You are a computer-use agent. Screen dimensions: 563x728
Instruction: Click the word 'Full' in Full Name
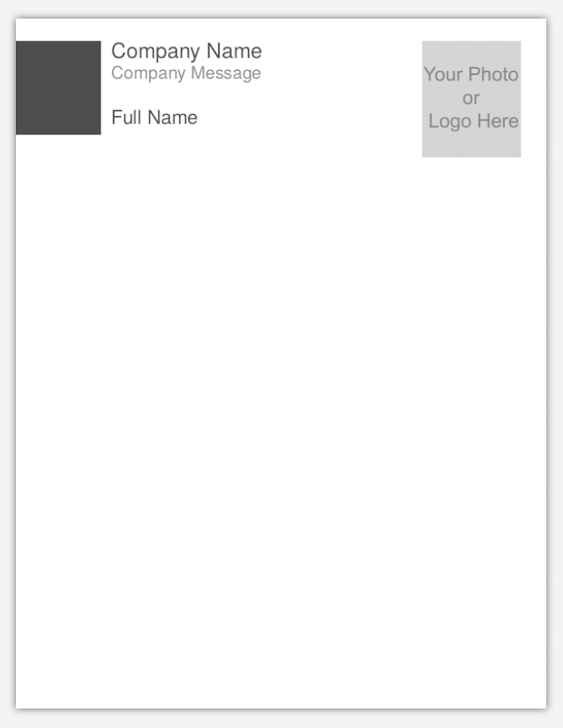pyautogui.click(x=126, y=117)
